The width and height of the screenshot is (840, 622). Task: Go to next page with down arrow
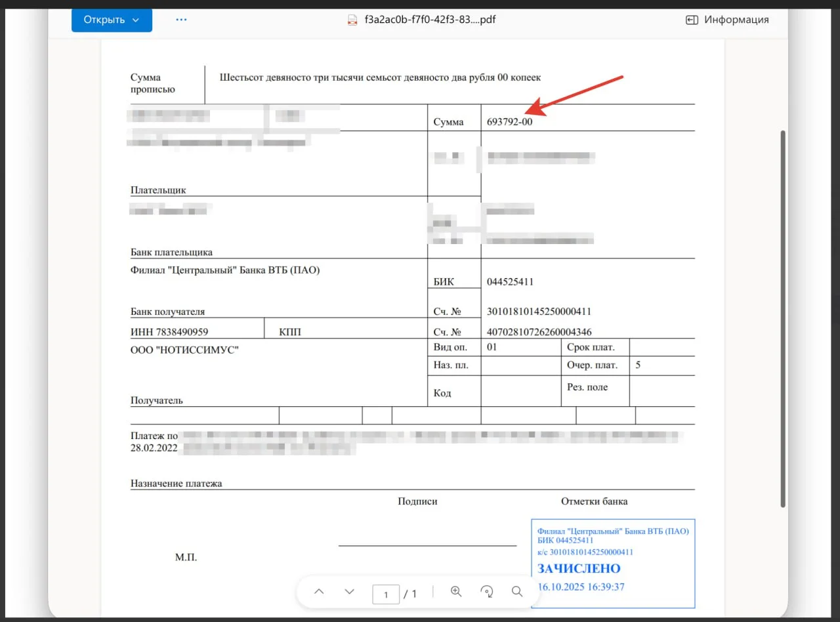click(x=349, y=592)
